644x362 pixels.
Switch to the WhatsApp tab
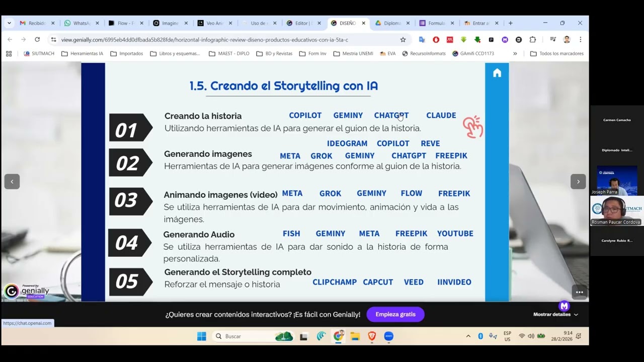(x=82, y=23)
